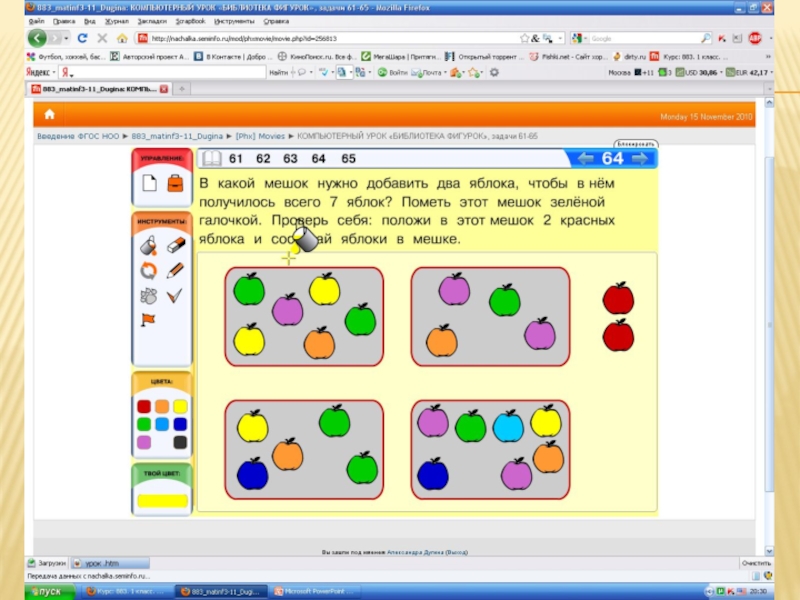Click Firefox green back button

click(x=37, y=38)
